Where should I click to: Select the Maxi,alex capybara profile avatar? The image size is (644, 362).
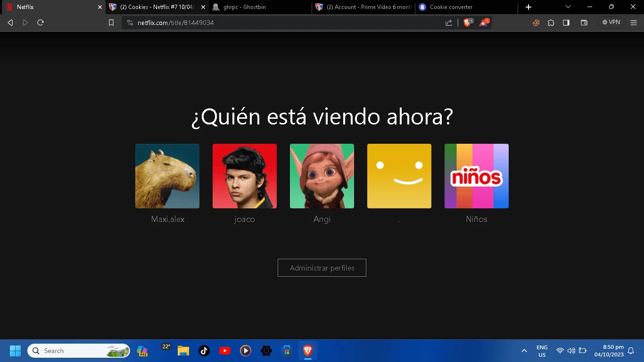click(167, 176)
